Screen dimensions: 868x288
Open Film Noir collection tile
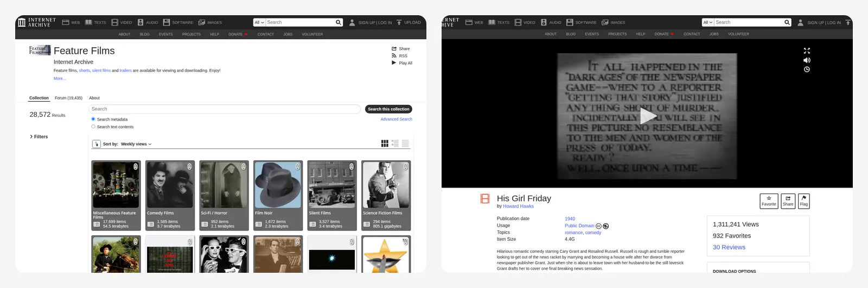click(x=278, y=196)
